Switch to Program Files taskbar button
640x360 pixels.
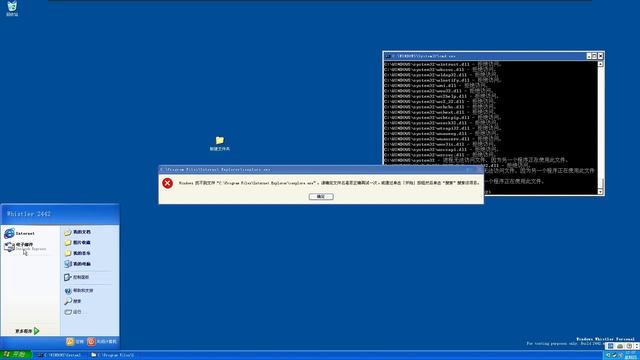(x=113, y=355)
